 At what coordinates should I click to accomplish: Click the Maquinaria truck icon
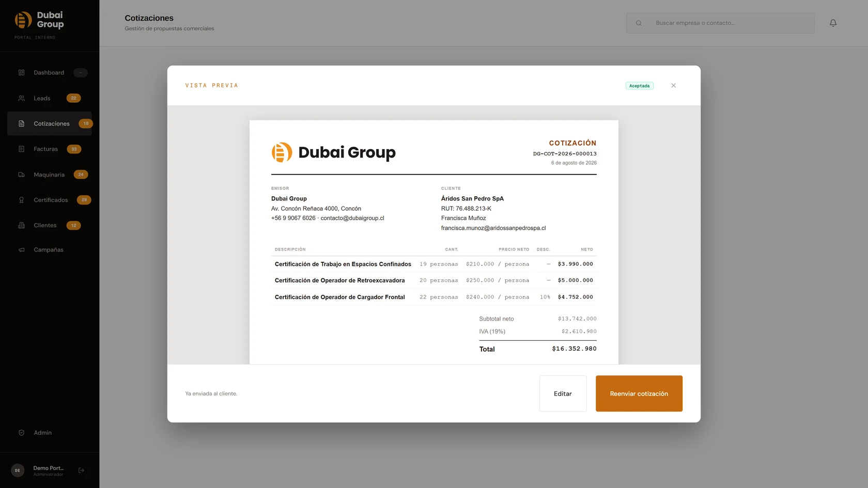(x=21, y=175)
